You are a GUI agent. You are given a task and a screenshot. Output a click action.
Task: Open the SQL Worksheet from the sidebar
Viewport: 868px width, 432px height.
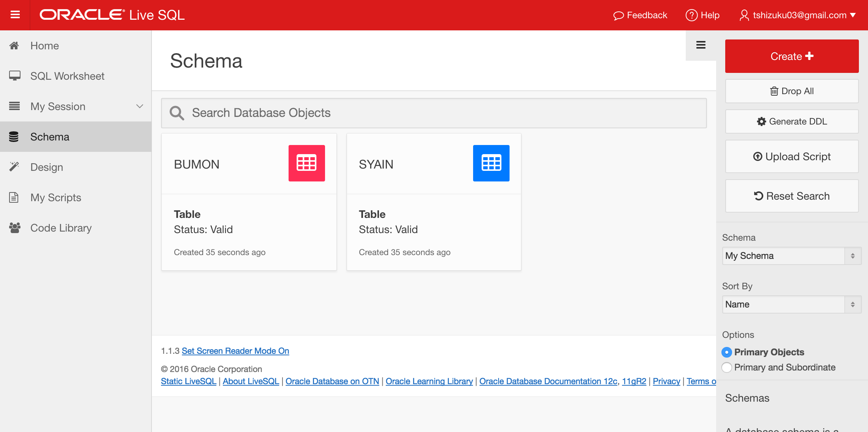coord(67,76)
